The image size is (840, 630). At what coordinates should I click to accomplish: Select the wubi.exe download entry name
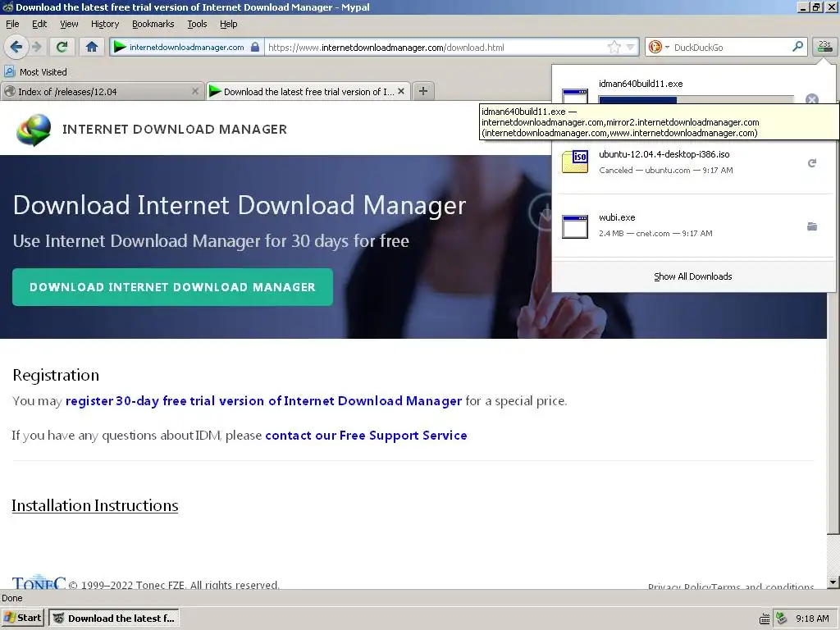pos(617,217)
